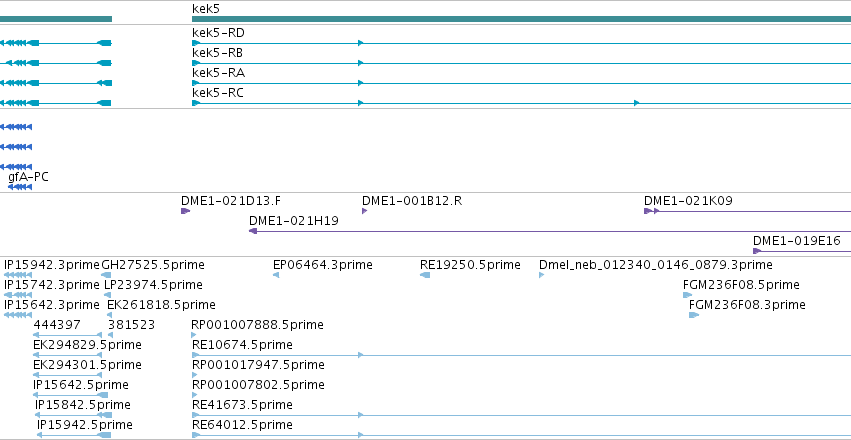This screenshot has height=440, width=851.
Task: Pick the kek5-RA transcript label
Action: (218, 73)
